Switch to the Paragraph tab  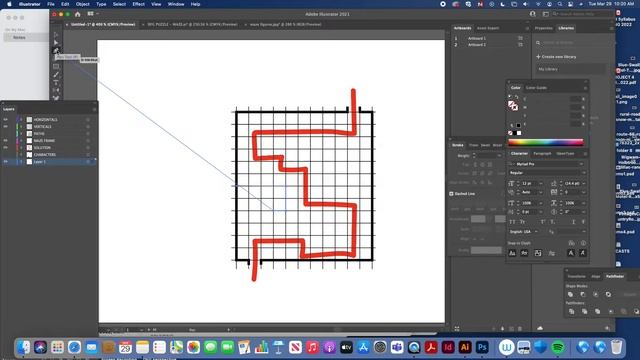(x=542, y=153)
